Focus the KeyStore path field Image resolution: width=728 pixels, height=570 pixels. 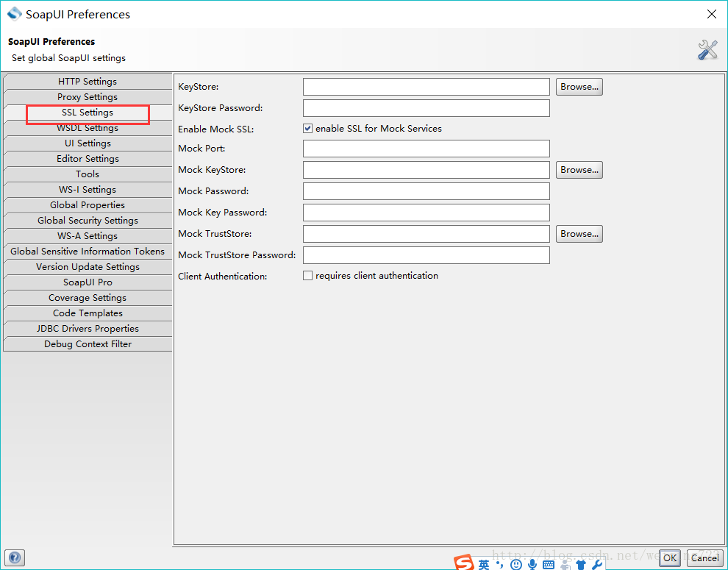427,87
